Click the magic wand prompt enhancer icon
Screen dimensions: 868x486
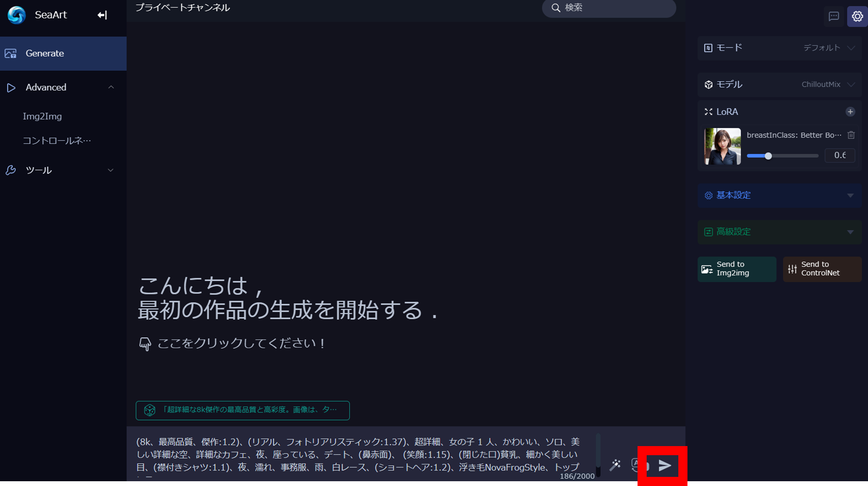click(615, 465)
